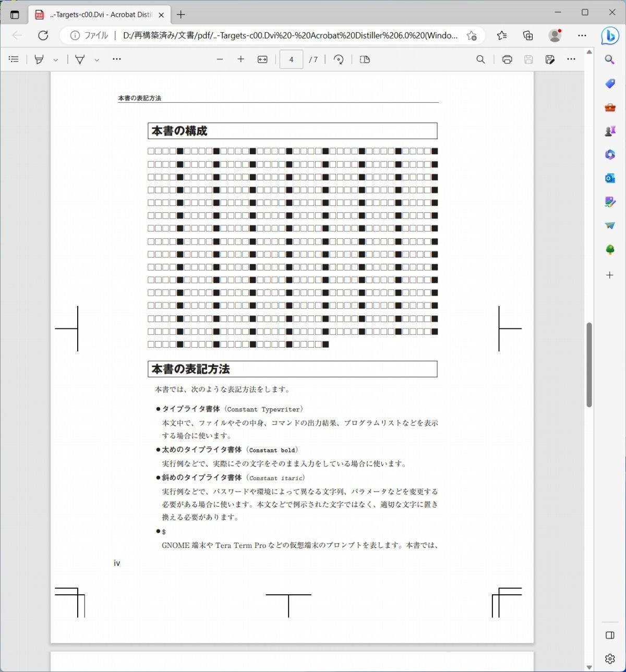Click the text Constant bold
Screen dimensions: 626x672
[x=272, y=450]
